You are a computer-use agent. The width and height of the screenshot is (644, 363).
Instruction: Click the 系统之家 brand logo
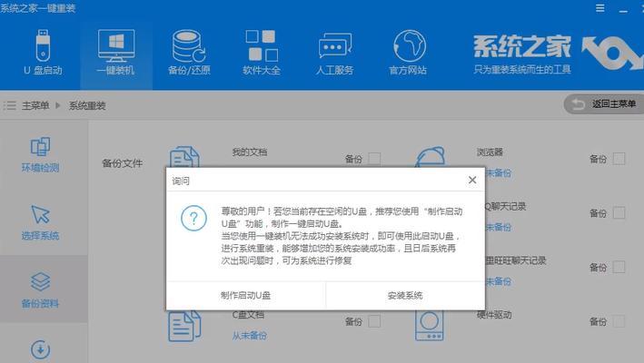558,54
